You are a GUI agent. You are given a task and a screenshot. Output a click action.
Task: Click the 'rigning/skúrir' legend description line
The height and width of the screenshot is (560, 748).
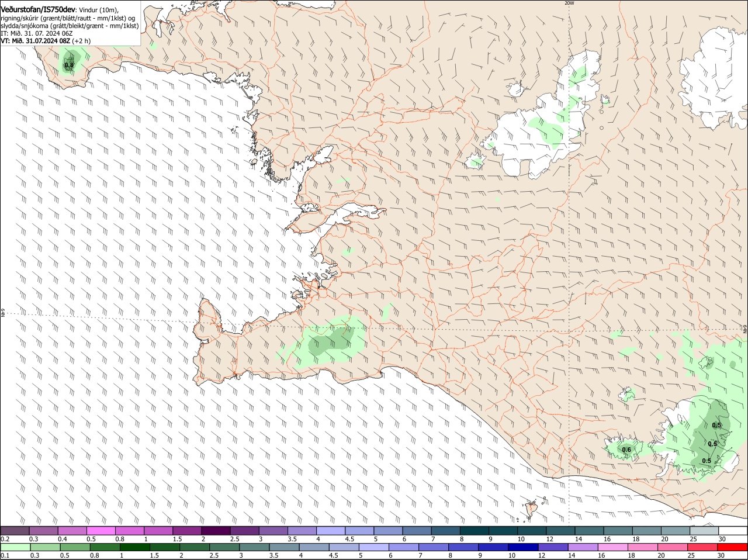click(x=68, y=18)
